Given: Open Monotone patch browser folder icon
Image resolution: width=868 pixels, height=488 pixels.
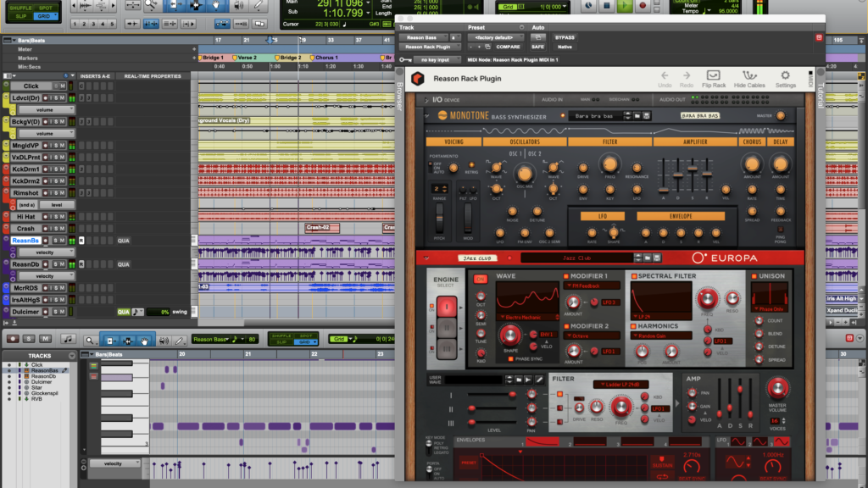Looking at the screenshot, I should click(637, 115).
